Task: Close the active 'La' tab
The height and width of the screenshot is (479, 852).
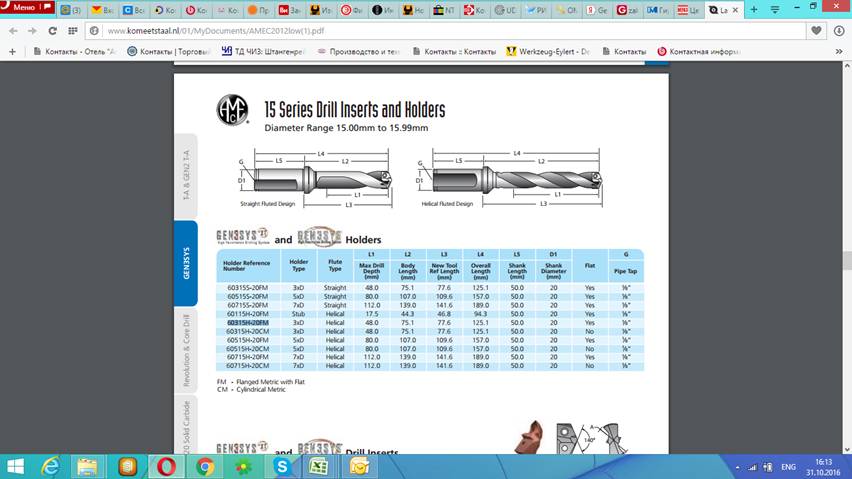Action: pos(735,10)
